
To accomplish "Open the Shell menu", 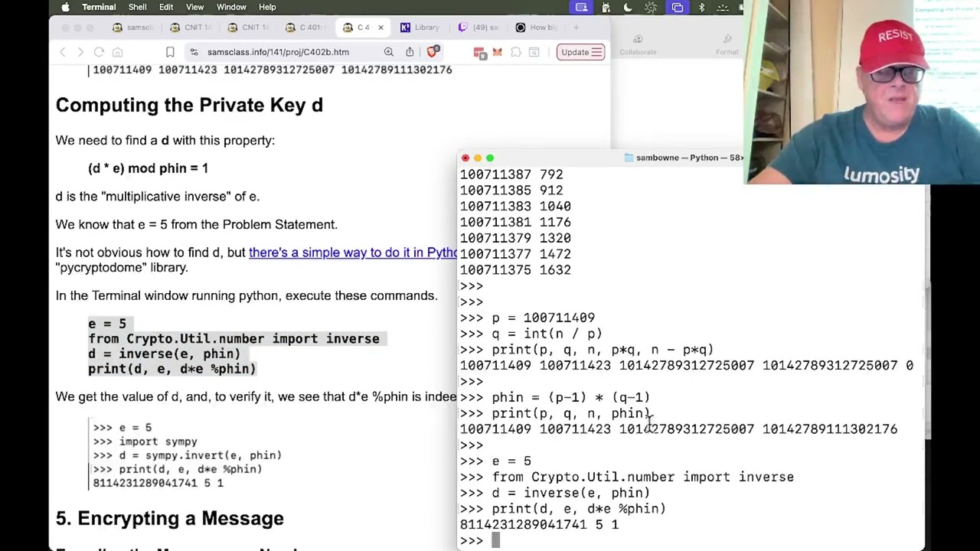I will [138, 8].
